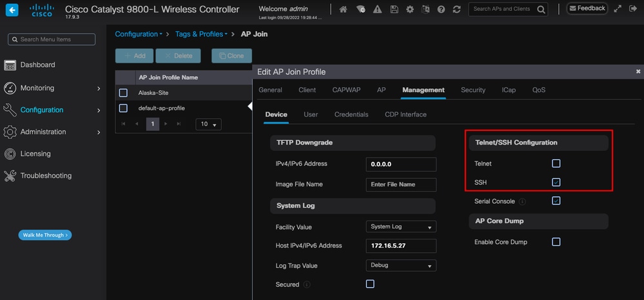Select the Alaska-Site row checkbox
Screen dimensions: 644x300
point(123,93)
